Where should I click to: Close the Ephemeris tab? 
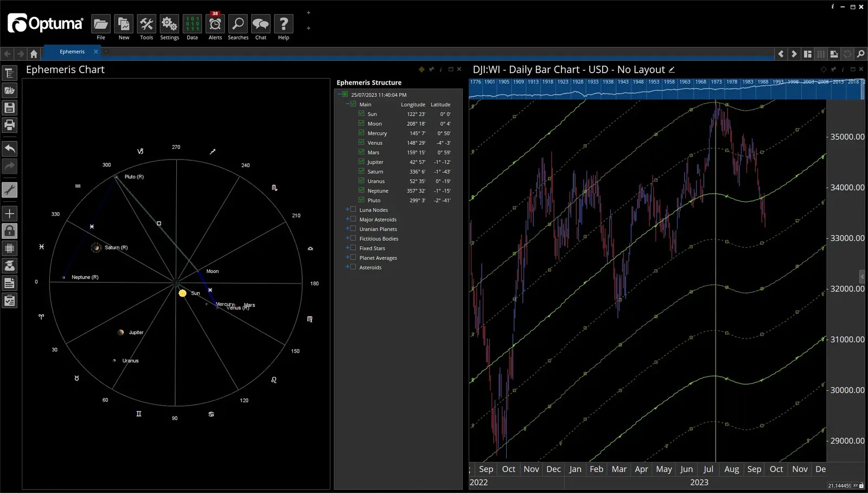coord(96,52)
